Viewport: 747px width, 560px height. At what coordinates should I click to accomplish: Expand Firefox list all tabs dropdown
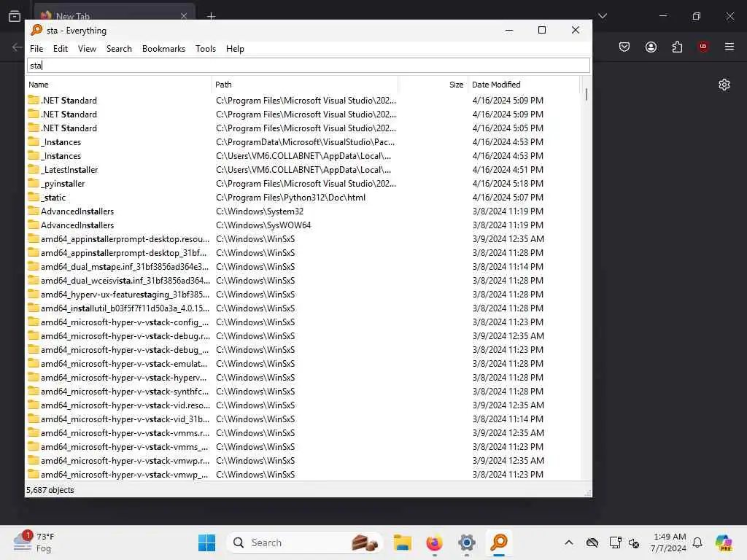603,16
